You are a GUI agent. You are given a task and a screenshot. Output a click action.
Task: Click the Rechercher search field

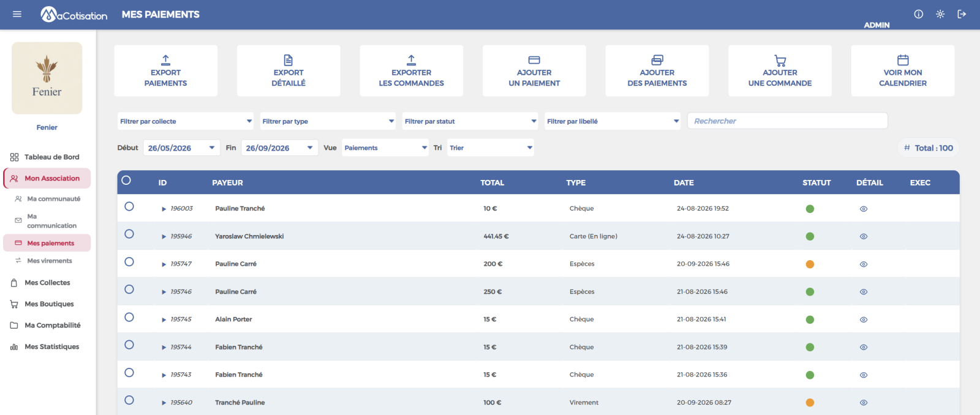pyautogui.click(x=788, y=121)
